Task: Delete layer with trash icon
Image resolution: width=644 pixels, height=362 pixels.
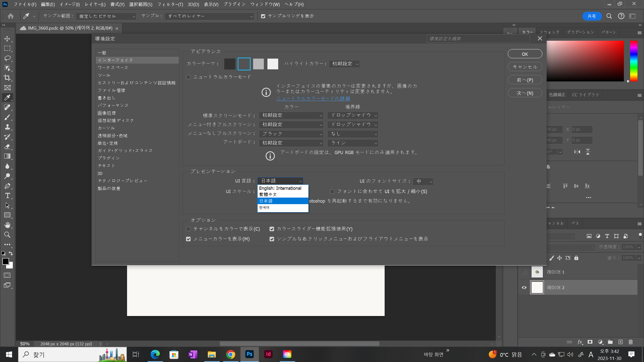Action: (x=631, y=342)
